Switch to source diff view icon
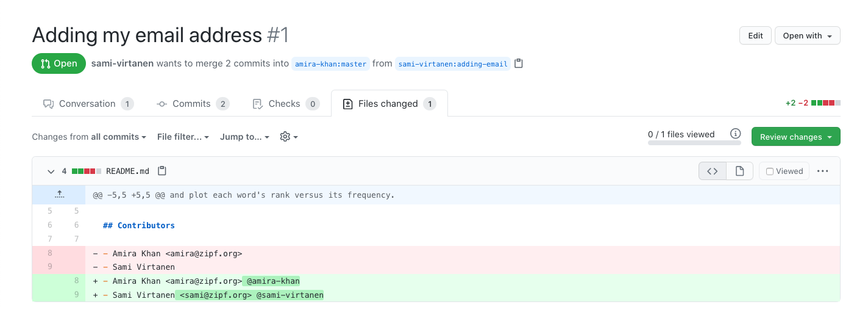This screenshot has width=868, height=310. click(x=713, y=171)
